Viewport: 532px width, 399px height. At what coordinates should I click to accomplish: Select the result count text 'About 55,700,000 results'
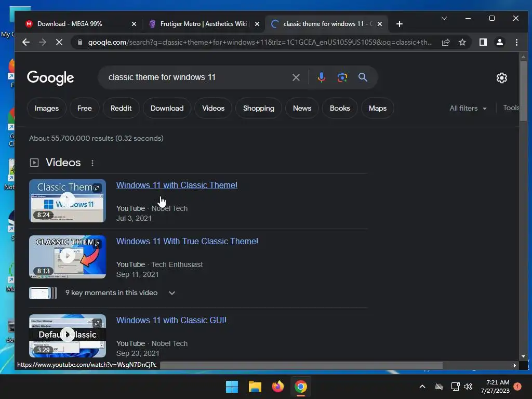[71, 138]
